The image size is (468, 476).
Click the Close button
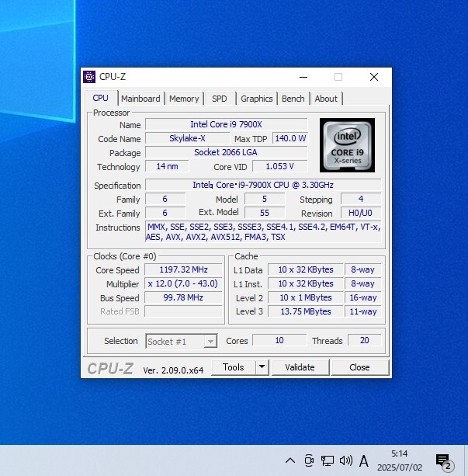[359, 367]
